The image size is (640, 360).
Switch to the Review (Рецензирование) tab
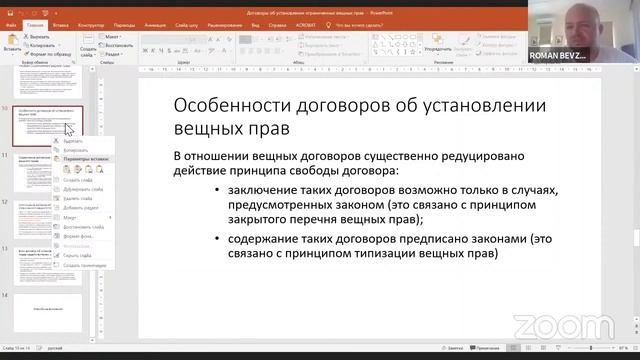pyautogui.click(x=225, y=25)
